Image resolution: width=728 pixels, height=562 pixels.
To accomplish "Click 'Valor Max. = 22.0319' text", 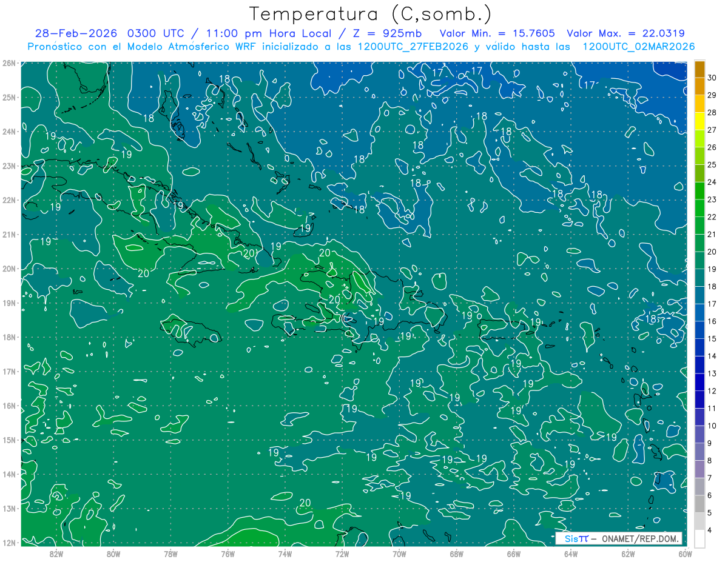I will click(626, 33).
